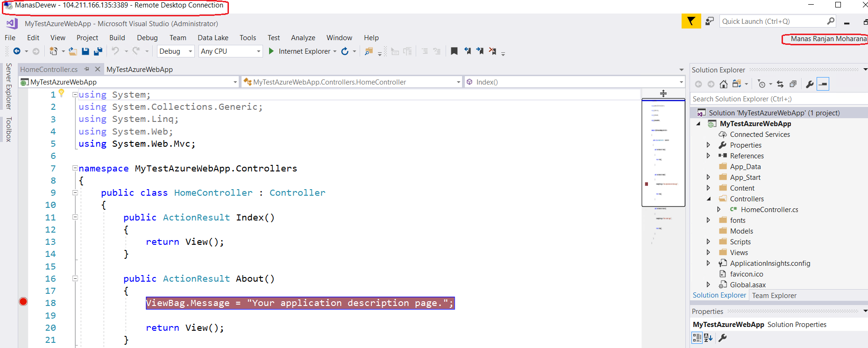Select HomeController.cs in Solution Explorer
This screenshot has height=348, width=868.
(x=769, y=210)
